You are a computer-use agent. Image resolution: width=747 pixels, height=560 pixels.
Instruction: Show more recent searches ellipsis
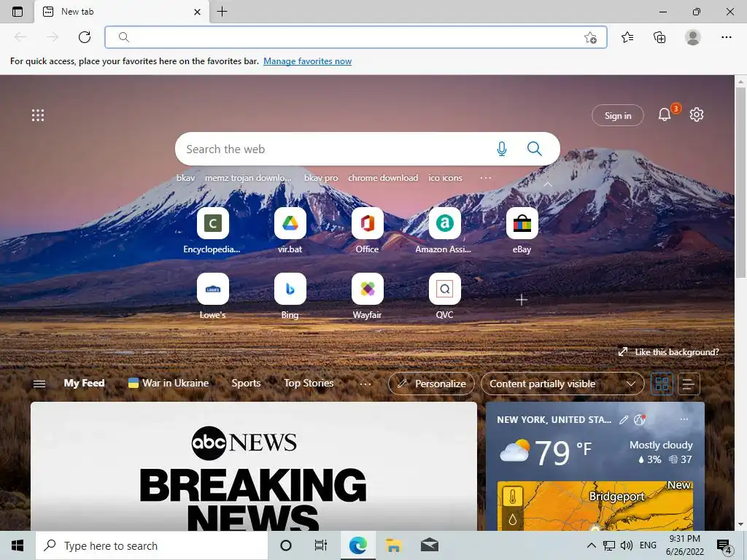click(485, 178)
